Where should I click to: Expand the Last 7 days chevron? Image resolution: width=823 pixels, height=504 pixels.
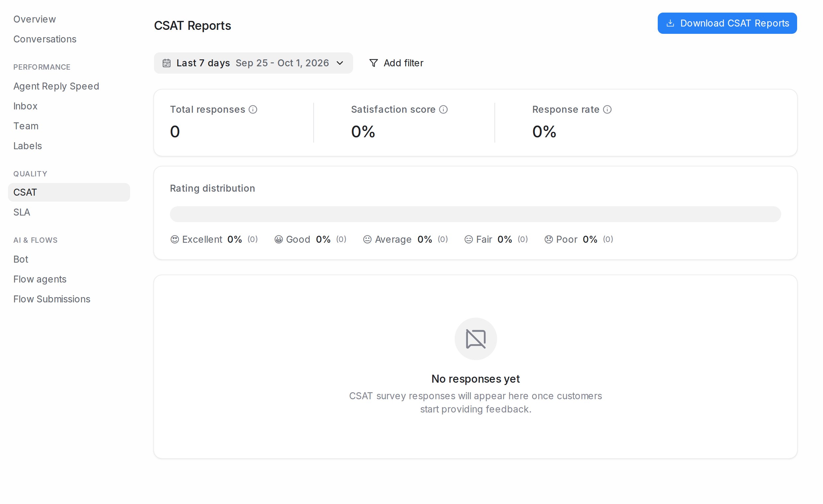340,63
